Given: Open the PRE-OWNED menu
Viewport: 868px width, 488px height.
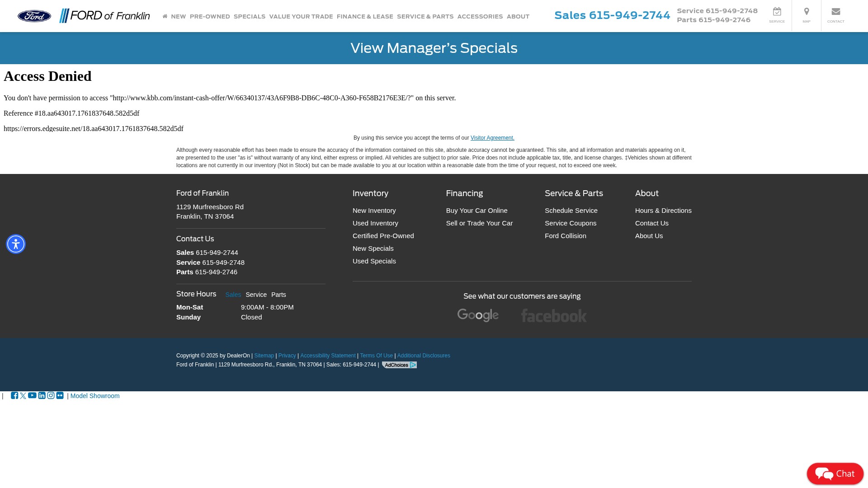Looking at the screenshot, I should 210,16.
